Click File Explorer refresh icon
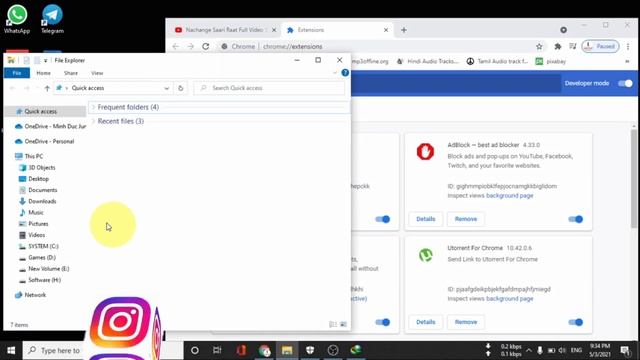 coord(180,88)
